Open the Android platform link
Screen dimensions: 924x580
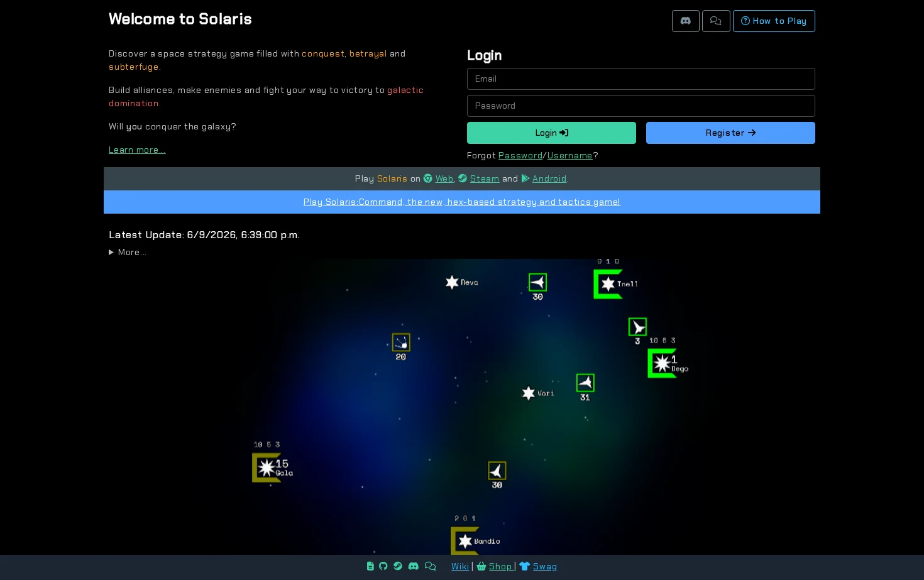coord(549,178)
